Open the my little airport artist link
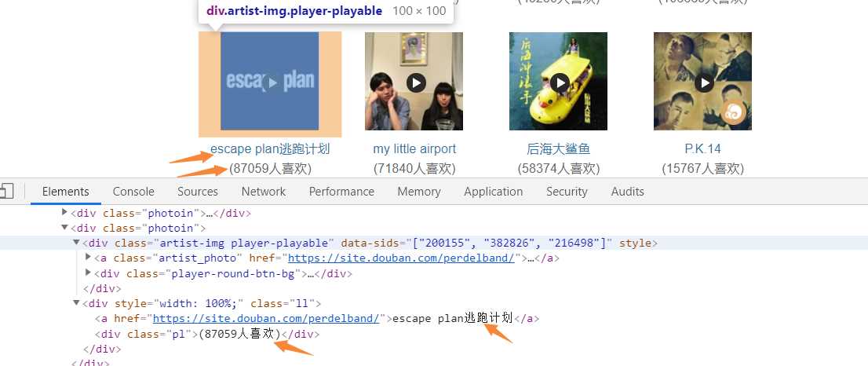This screenshot has height=366, width=868. tap(414, 149)
